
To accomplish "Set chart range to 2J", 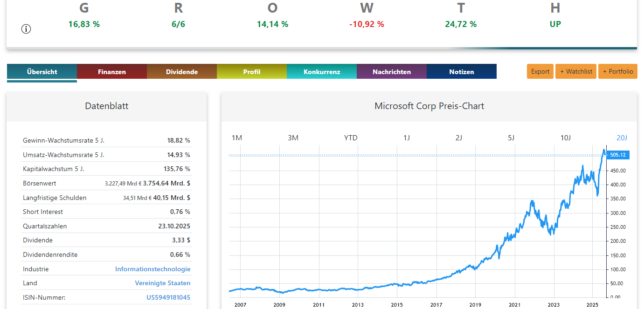I will pyautogui.click(x=459, y=138).
